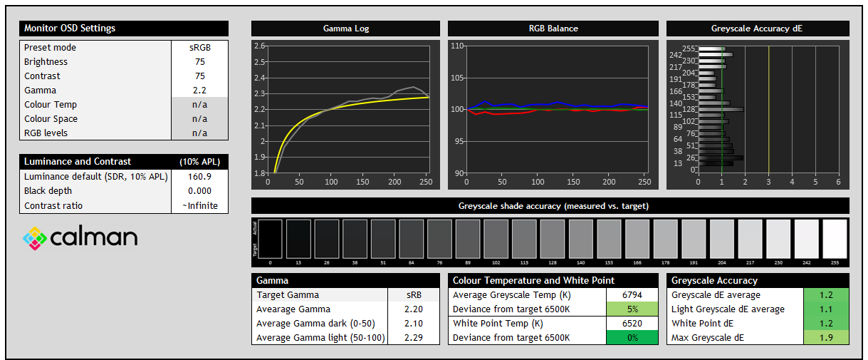Pick the greyscale swatch labeled 51
Image resolution: width=868 pixels, height=360 pixels.
(x=383, y=239)
